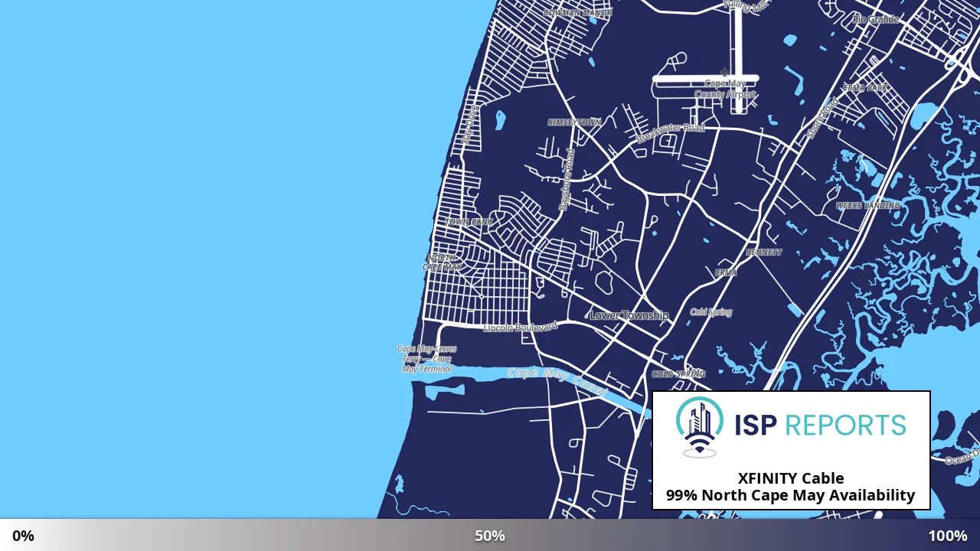Image resolution: width=980 pixels, height=551 pixels.
Task: Click the ERMA PARK map label
Action: pyautogui.click(x=865, y=88)
